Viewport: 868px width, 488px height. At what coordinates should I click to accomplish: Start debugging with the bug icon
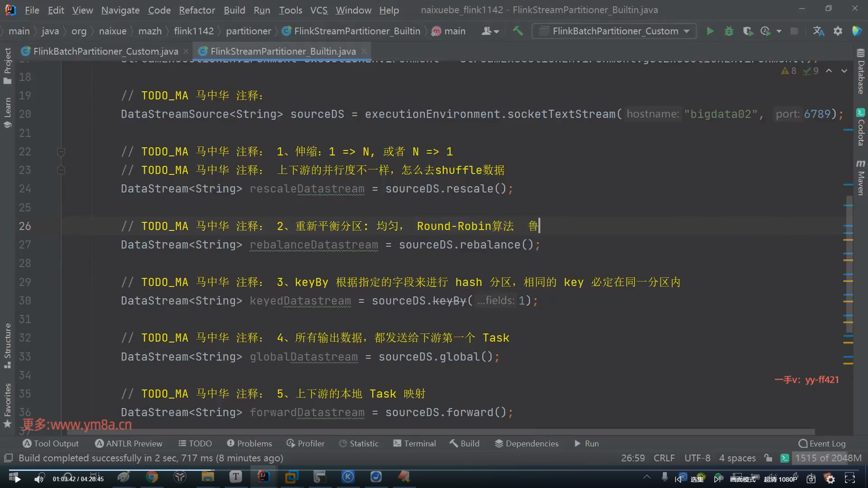coord(729,31)
